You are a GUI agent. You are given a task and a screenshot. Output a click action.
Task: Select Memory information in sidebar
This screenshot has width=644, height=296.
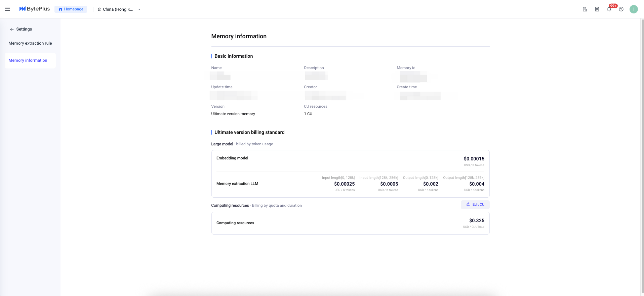coord(28,60)
